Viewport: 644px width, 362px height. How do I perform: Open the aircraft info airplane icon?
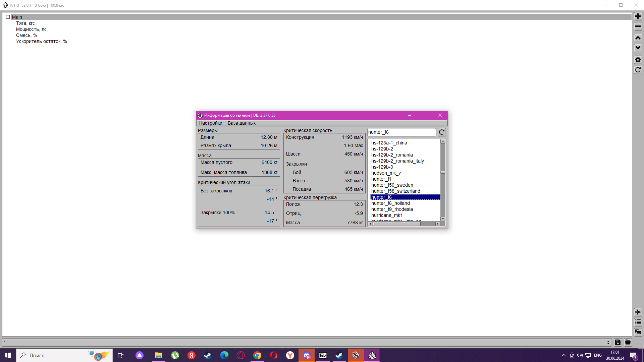point(638,312)
